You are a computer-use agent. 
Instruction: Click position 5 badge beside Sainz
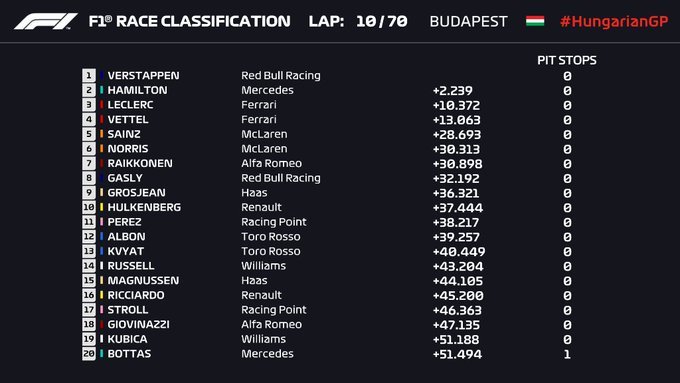click(x=88, y=134)
